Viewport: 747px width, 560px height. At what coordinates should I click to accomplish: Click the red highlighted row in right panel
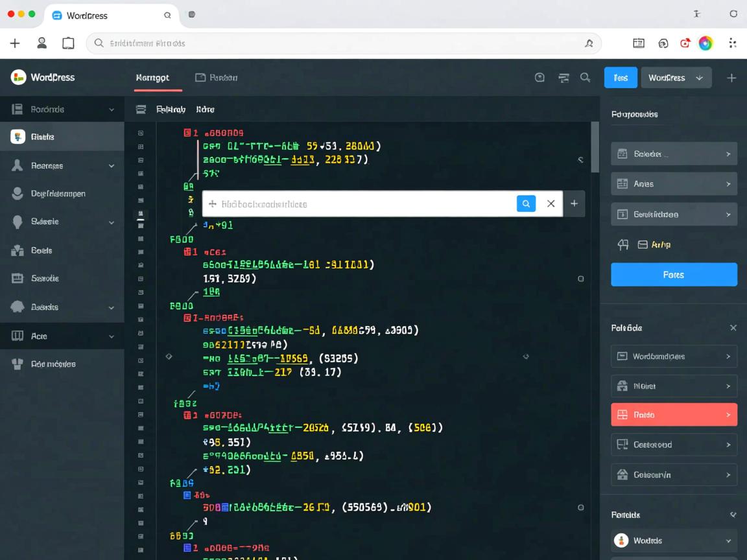[x=674, y=415]
